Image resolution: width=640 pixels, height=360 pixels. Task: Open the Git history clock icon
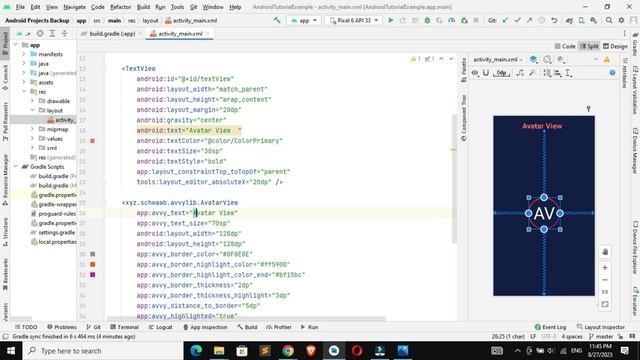click(x=542, y=20)
